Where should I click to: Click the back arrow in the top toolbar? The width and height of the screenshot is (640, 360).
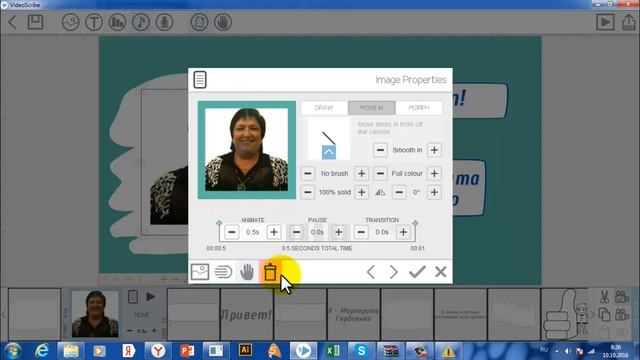point(13,22)
